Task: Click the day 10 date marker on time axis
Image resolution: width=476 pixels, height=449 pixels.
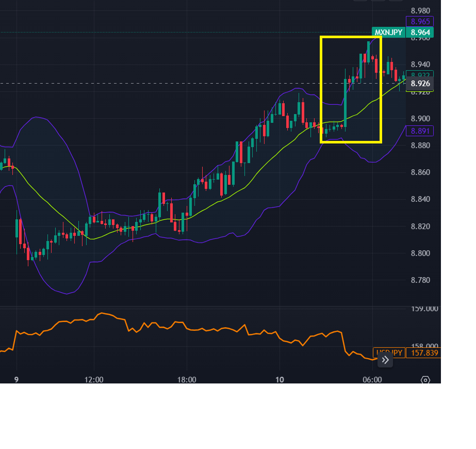Action: 279,380
